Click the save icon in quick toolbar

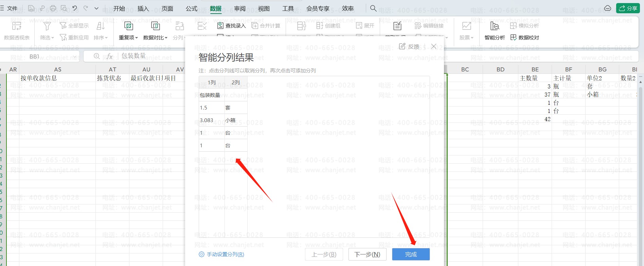(31, 8)
